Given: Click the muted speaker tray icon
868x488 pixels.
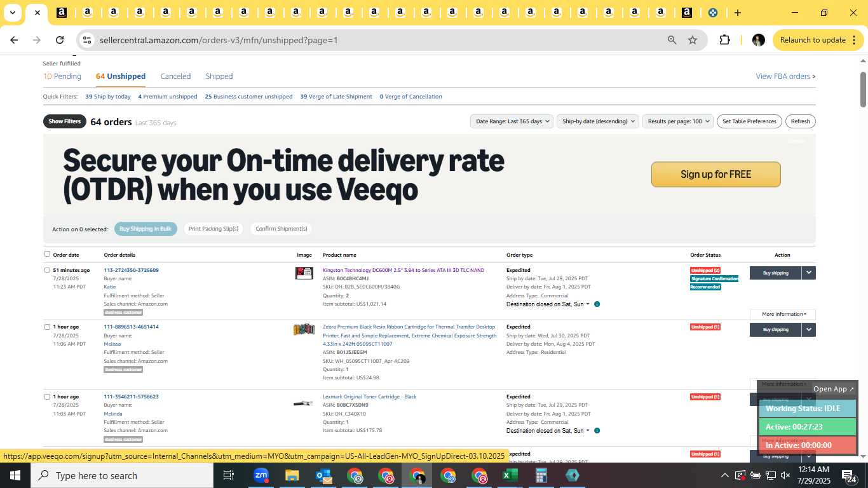Looking at the screenshot, I should [x=785, y=475].
